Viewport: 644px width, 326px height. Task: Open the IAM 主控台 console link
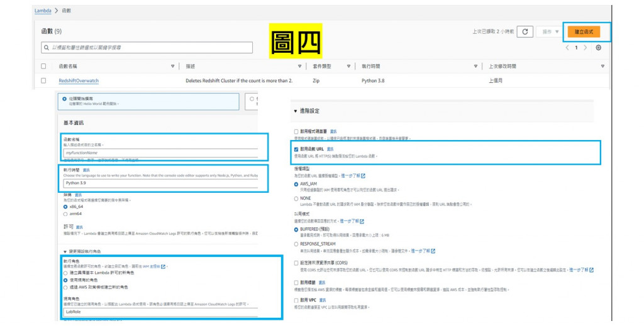coord(151,266)
